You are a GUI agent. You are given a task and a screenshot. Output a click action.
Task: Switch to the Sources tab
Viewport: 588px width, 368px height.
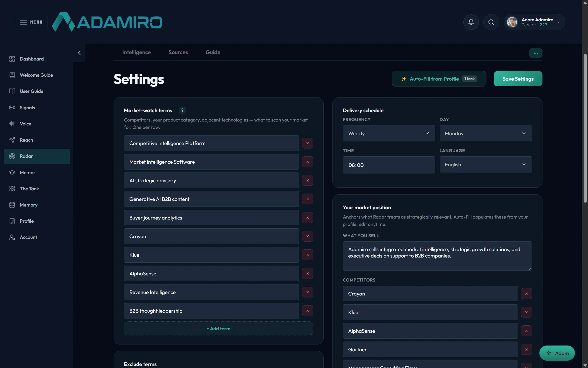(x=178, y=52)
